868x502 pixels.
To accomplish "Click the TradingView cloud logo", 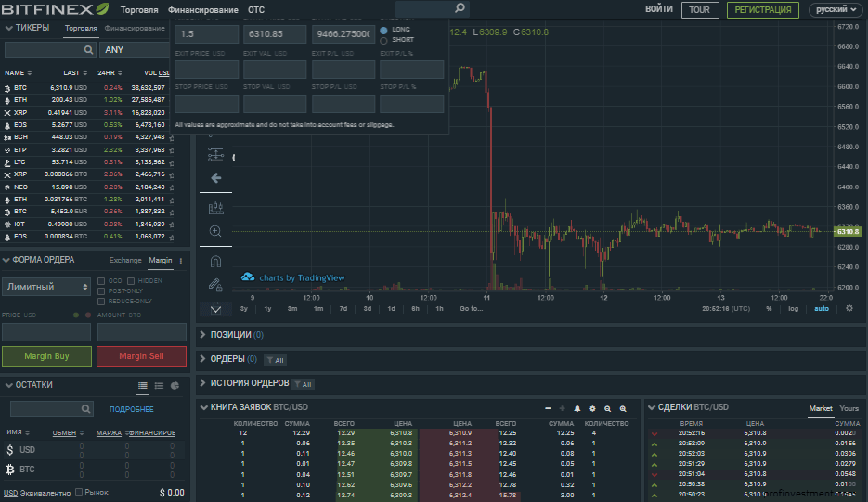I will pyautogui.click(x=248, y=277).
